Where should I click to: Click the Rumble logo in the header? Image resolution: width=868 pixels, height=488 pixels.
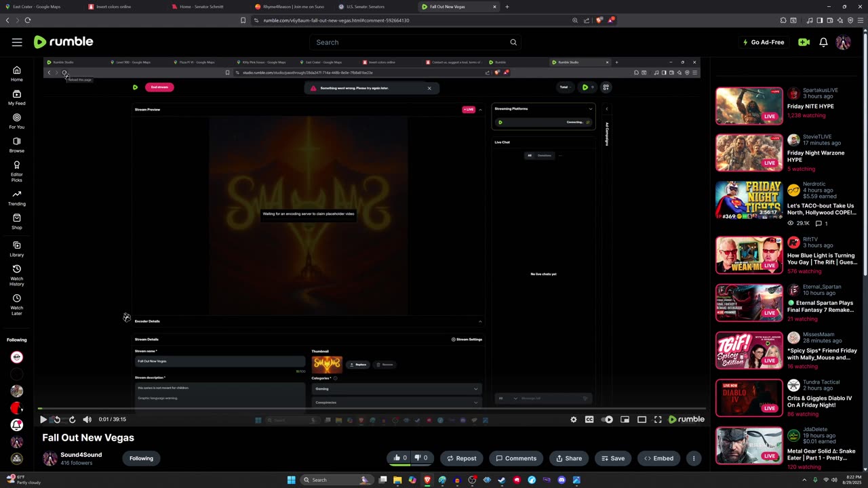tap(63, 42)
